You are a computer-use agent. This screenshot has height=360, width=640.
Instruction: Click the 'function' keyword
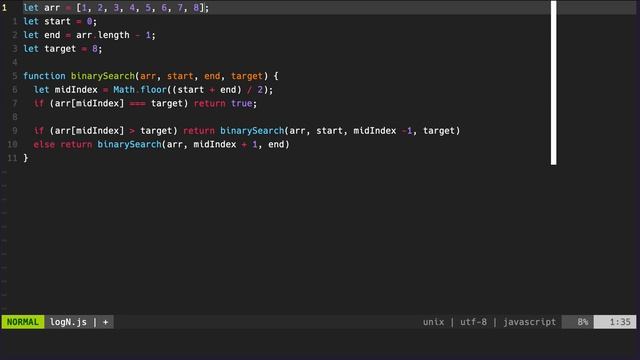pos(44,76)
